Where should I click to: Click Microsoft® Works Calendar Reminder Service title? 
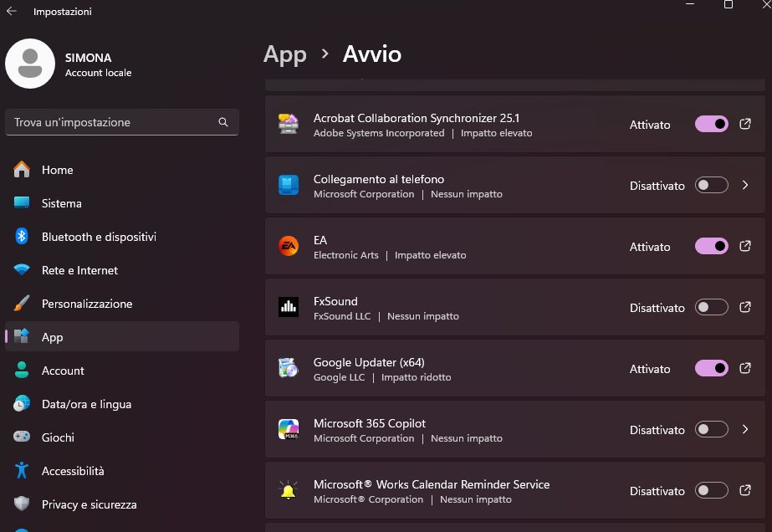tap(432, 484)
